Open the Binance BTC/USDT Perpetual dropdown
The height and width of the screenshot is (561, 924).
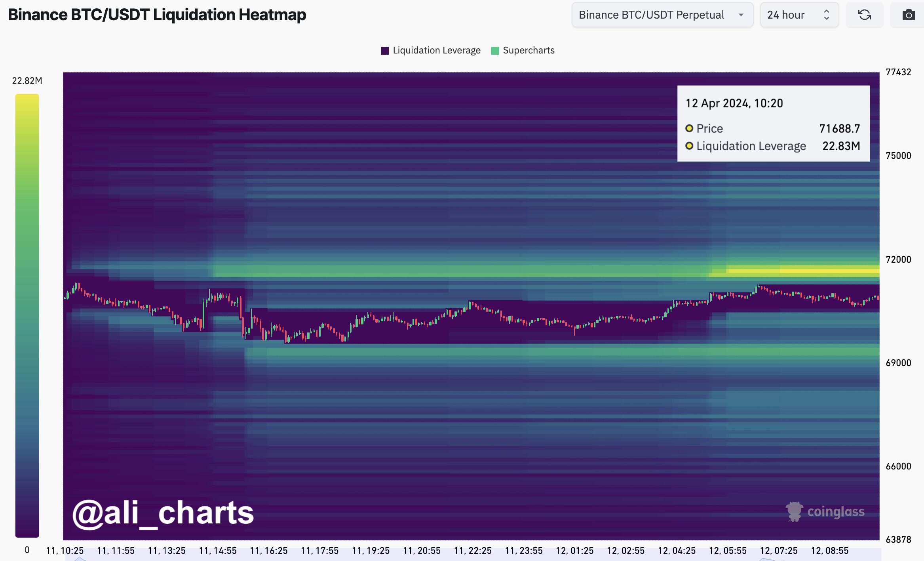[662, 15]
